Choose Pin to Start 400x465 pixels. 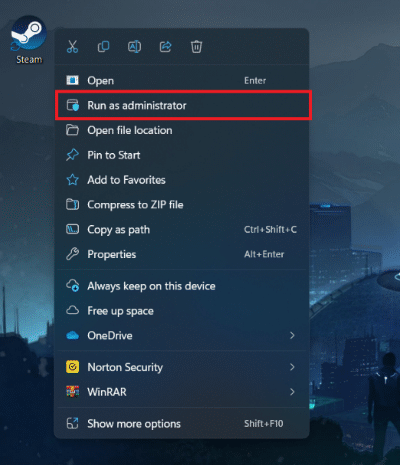pyautogui.click(x=182, y=155)
